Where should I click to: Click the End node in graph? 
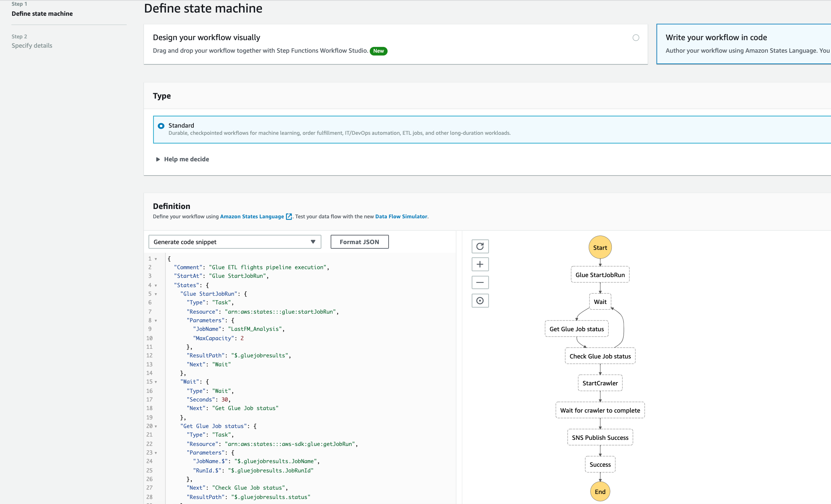[600, 491]
